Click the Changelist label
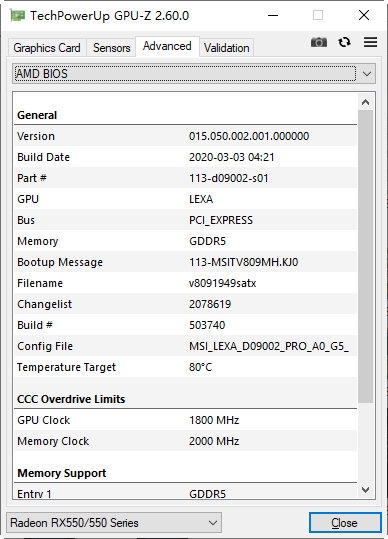This screenshot has width=388, height=539. coord(44,304)
